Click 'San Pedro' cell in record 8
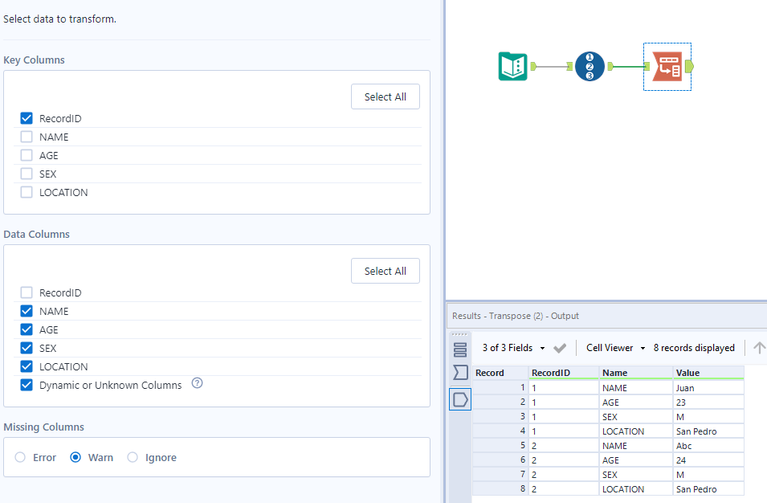The height and width of the screenshot is (503, 767). point(708,489)
